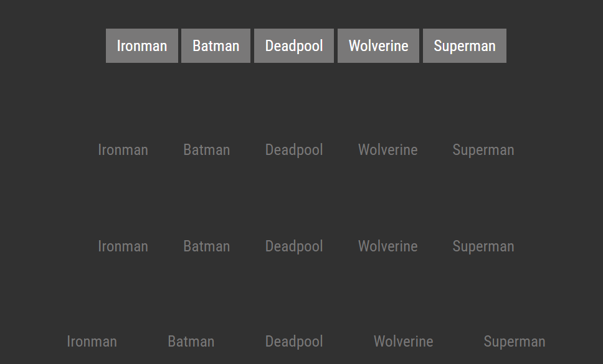This screenshot has width=603, height=364.
Task: Click Deadpool in the middle row
Action: 293,246
